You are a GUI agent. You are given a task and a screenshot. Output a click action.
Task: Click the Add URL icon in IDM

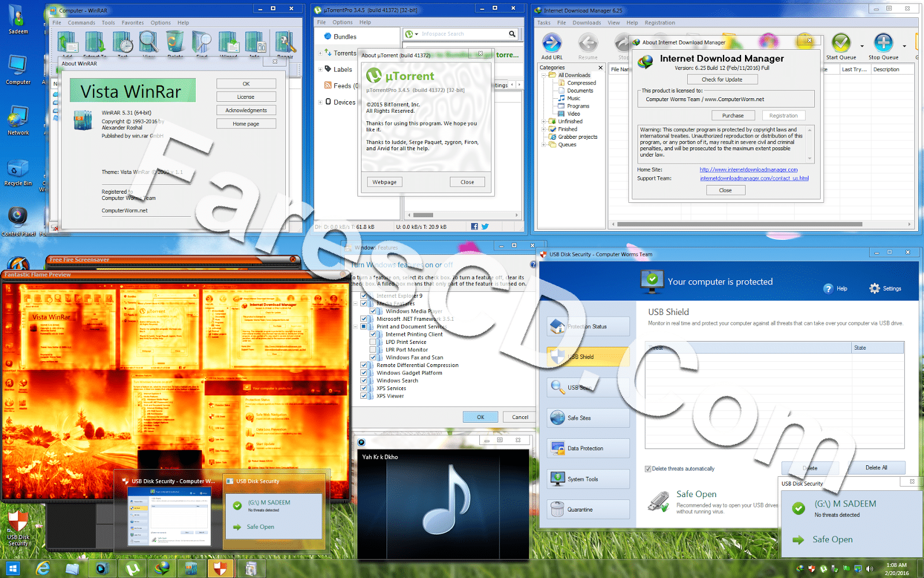[552, 43]
